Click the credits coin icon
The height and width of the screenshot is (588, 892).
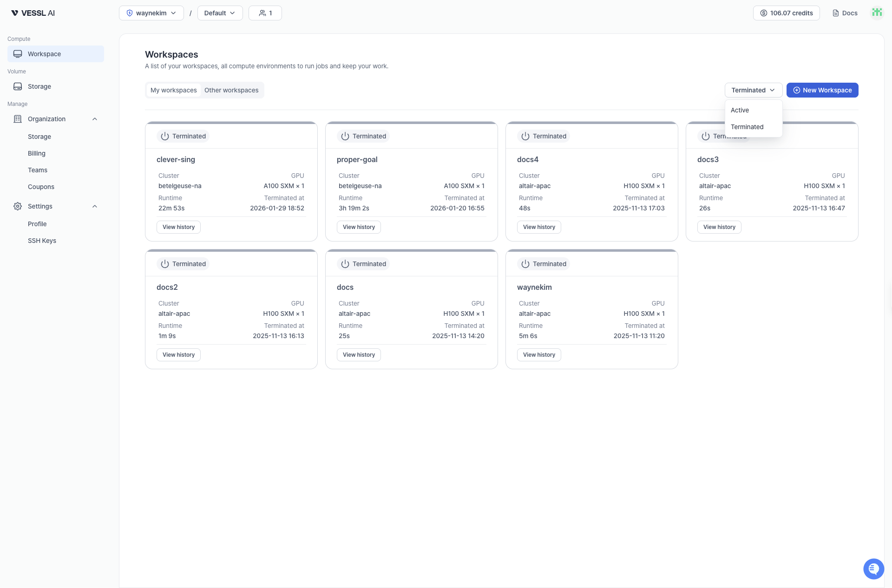(763, 13)
